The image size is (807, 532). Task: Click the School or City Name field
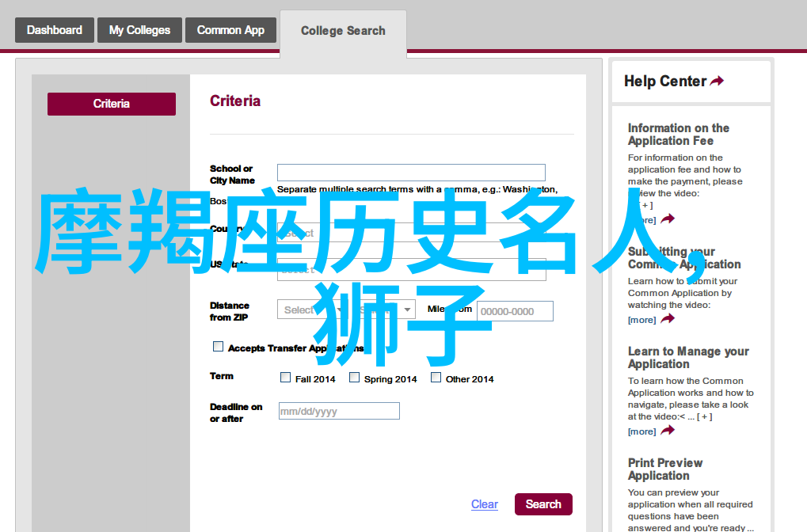click(411, 173)
